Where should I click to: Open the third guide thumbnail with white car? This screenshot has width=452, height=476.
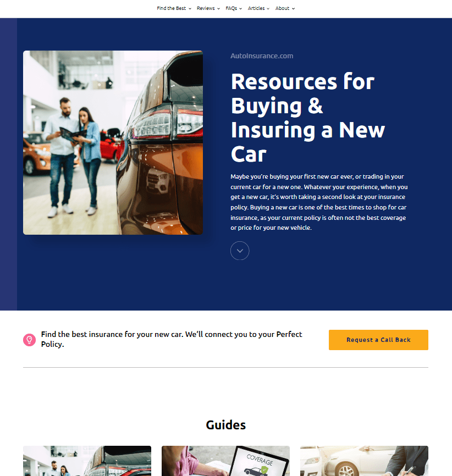tap(364, 461)
